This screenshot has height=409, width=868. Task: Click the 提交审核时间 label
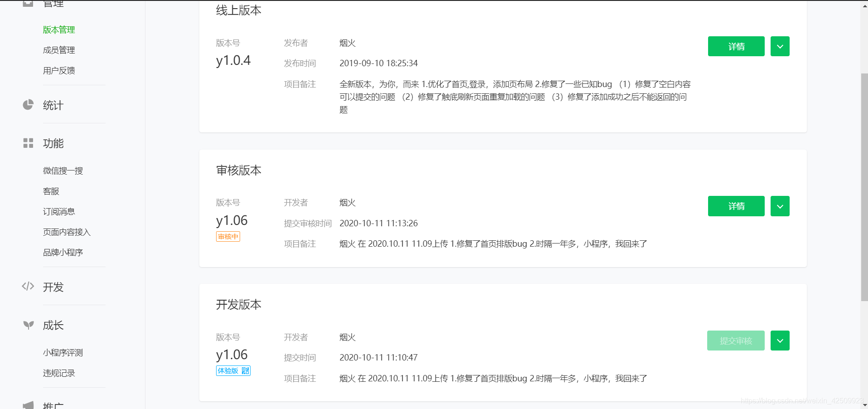click(x=308, y=223)
